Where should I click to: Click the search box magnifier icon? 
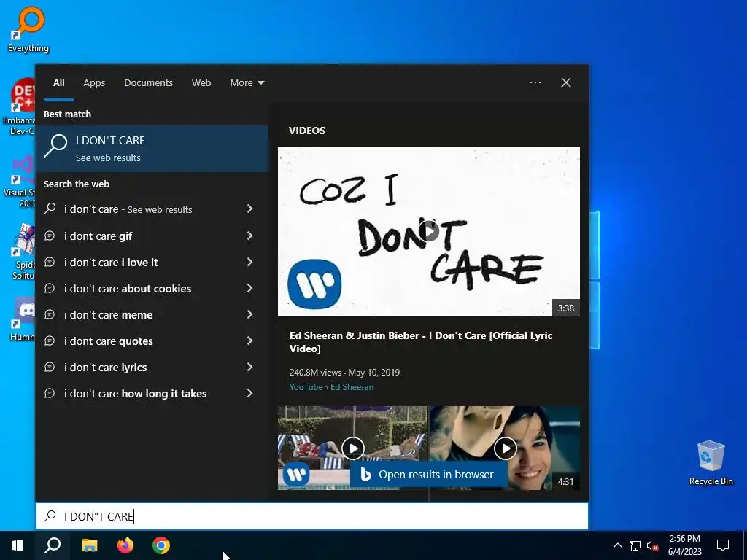50,516
